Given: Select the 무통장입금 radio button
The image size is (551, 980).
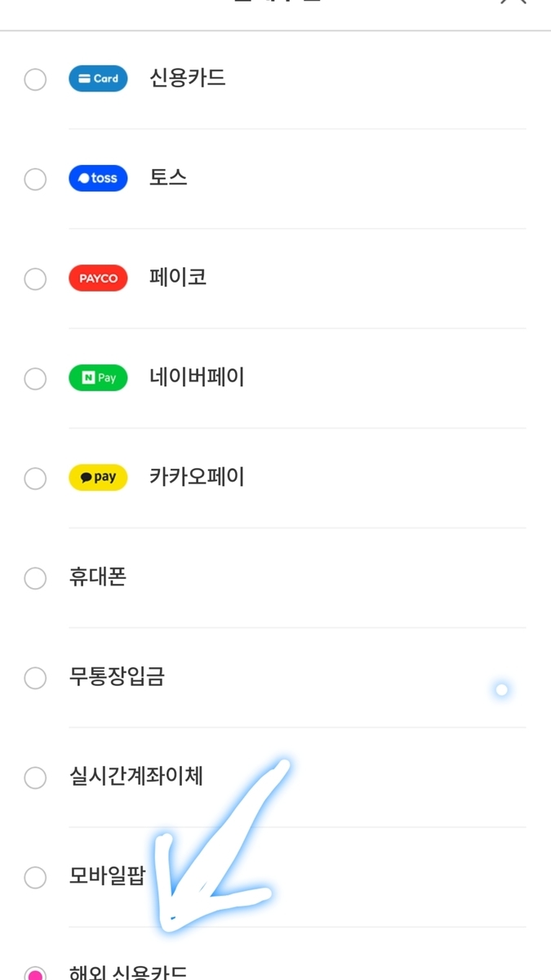Looking at the screenshot, I should (35, 678).
